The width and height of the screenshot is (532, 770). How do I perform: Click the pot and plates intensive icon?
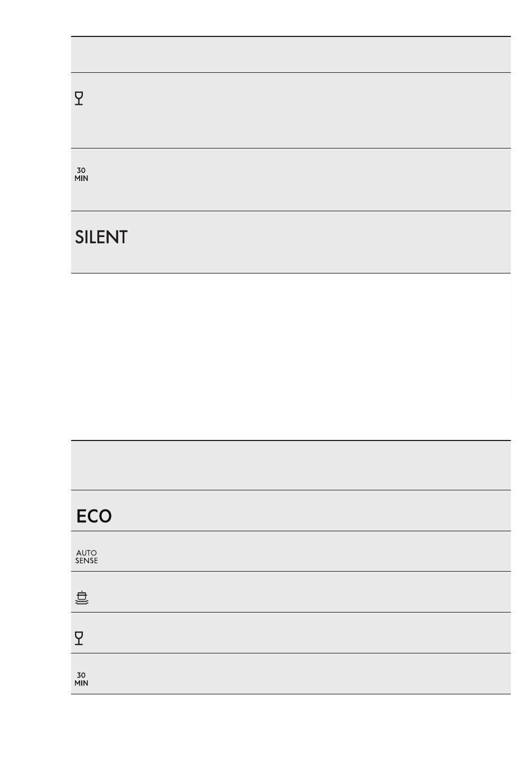pos(82,598)
